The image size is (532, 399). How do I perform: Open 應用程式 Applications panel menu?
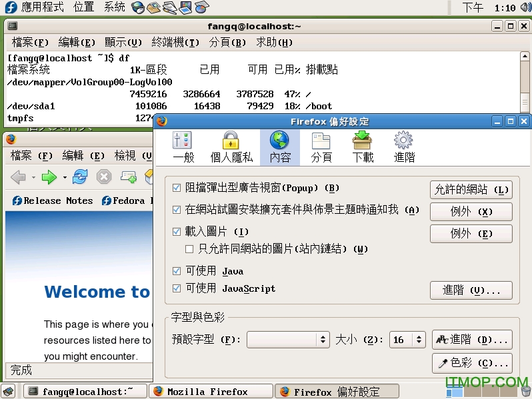[x=42, y=7]
